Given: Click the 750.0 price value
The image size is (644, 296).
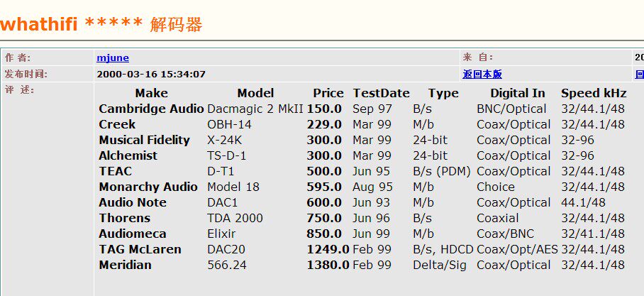Looking at the screenshot, I should pos(324,219).
